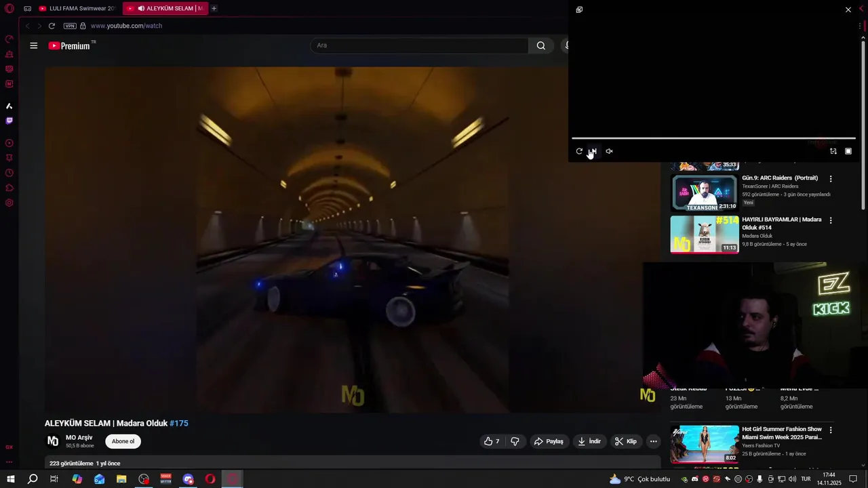Switch to LULI FAMA Swimwear tab
The image size is (868, 488).
pos(77,8)
